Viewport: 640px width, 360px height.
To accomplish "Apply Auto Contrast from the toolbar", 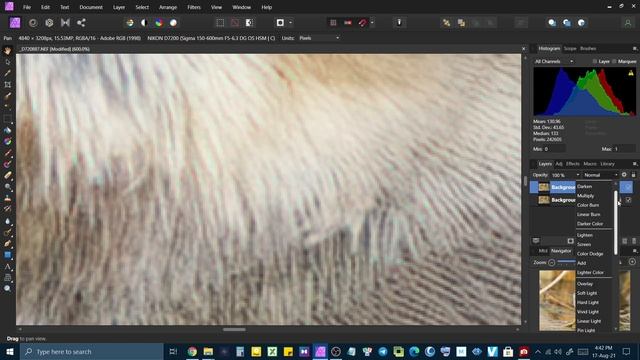I will pos(144,23).
